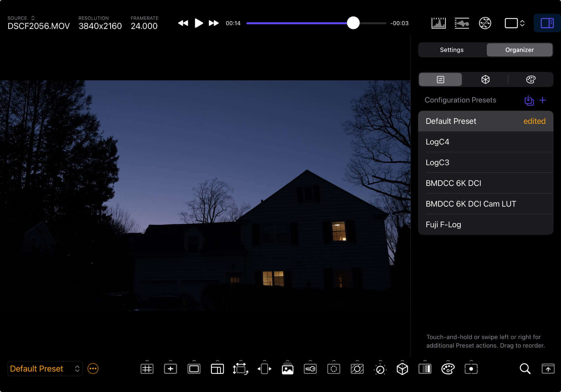Show the waveform monitor
Screen dimensions: 561x392
click(x=462, y=23)
